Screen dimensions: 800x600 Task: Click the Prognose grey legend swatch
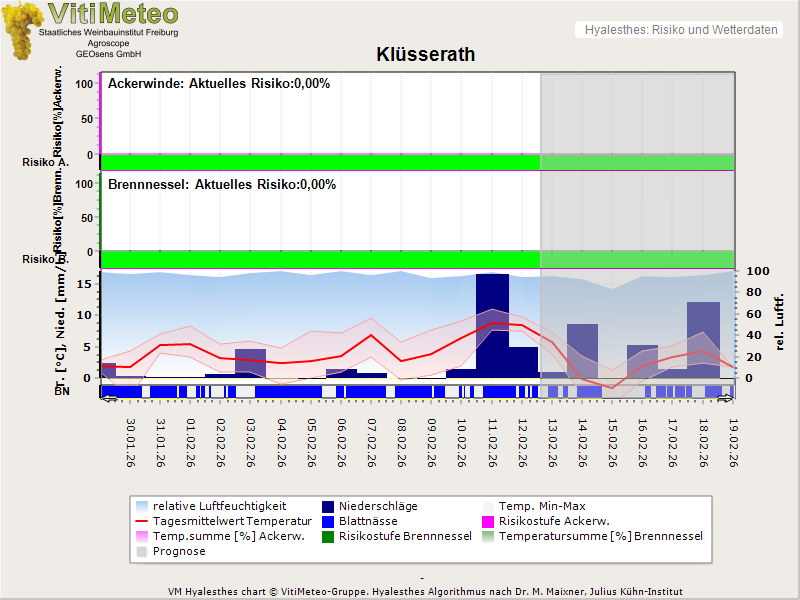click(x=142, y=551)
